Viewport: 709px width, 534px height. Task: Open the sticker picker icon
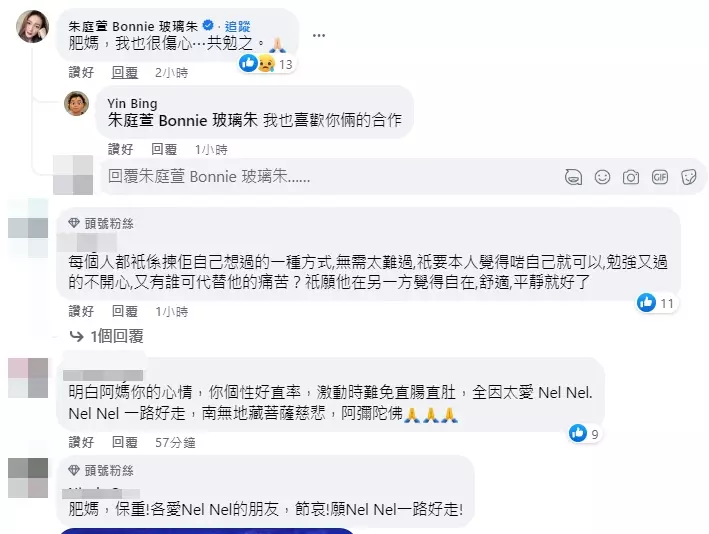[x=689, y=177]
